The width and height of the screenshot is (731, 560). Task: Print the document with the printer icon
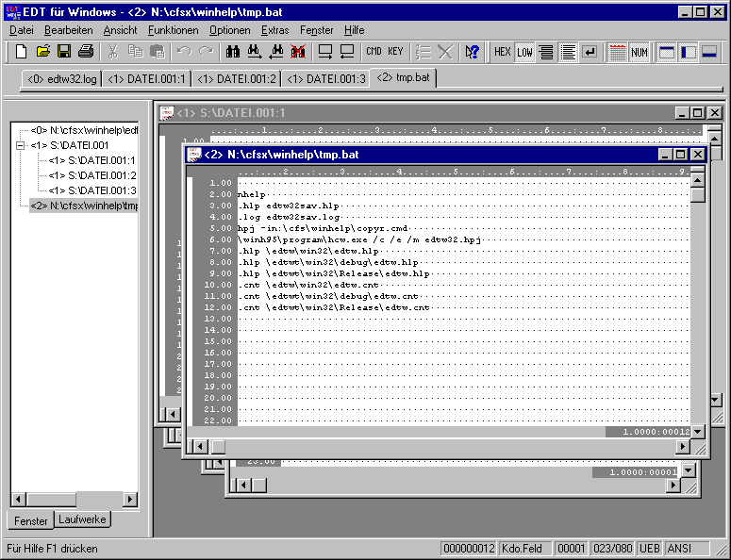click(86, 52)
